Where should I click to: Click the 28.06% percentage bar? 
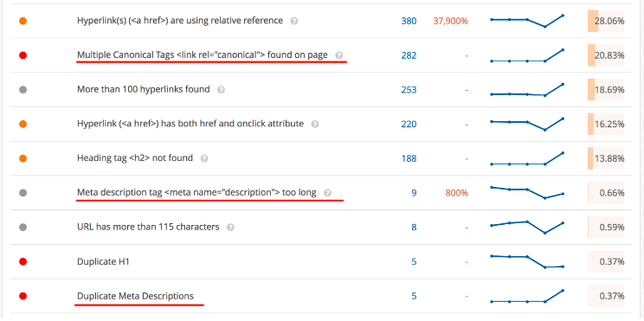[606, 21]
